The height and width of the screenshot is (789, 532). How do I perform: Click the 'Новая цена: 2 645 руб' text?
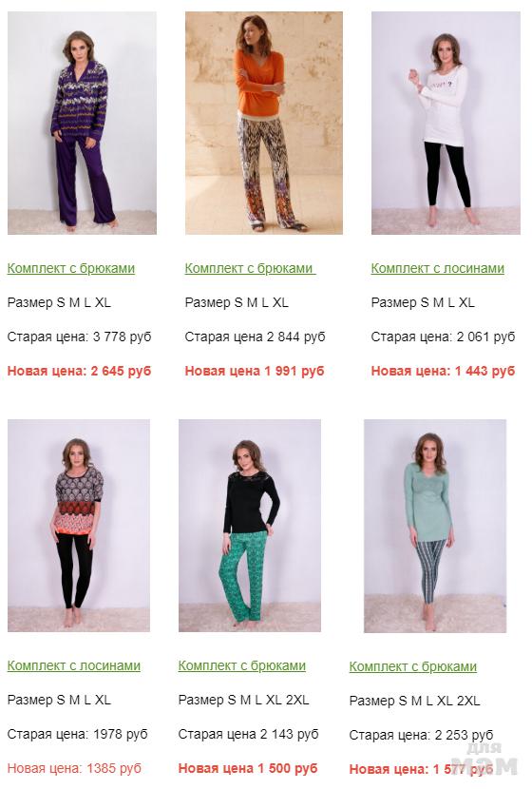coord(79,372)
